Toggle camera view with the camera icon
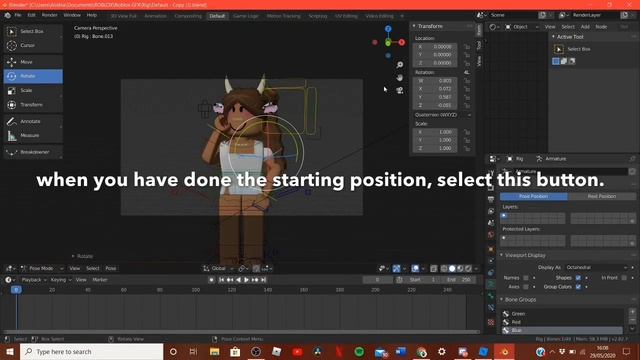 (400, 90)
